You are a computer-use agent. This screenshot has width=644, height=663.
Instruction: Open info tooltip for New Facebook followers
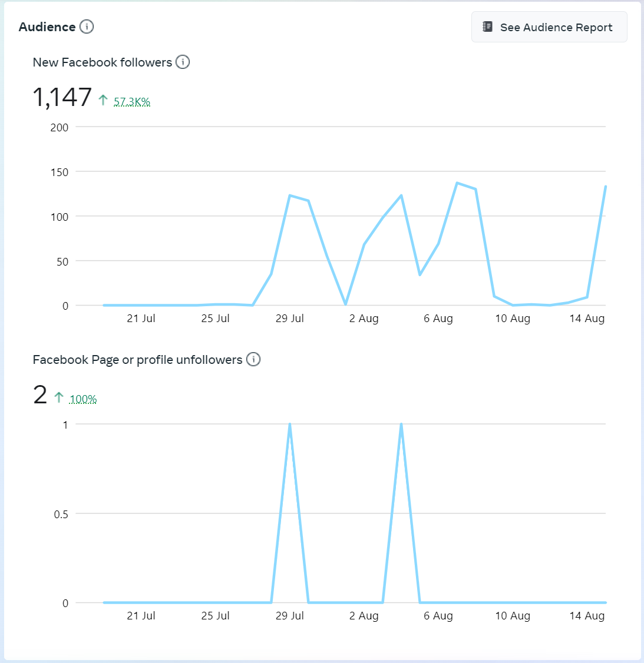183,62
